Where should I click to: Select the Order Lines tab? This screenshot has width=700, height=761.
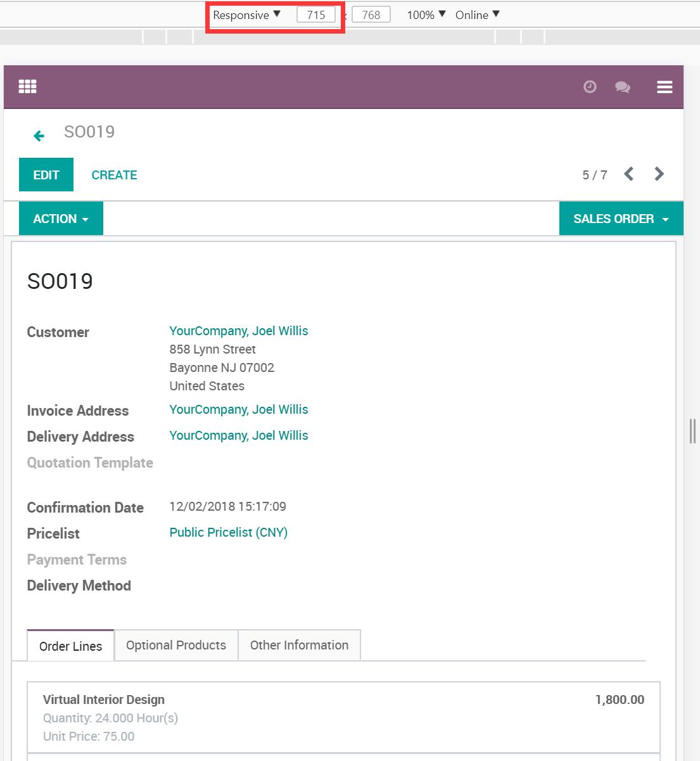70,646
